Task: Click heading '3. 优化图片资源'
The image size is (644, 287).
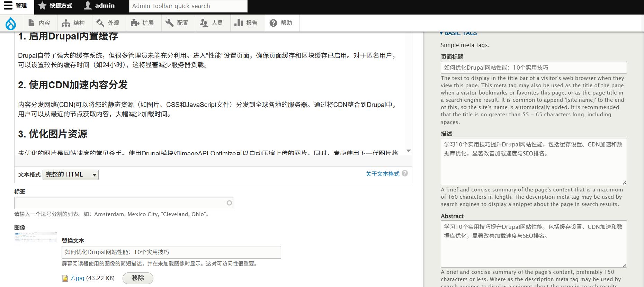Action: pyautogui.click(x=53, y=134)
